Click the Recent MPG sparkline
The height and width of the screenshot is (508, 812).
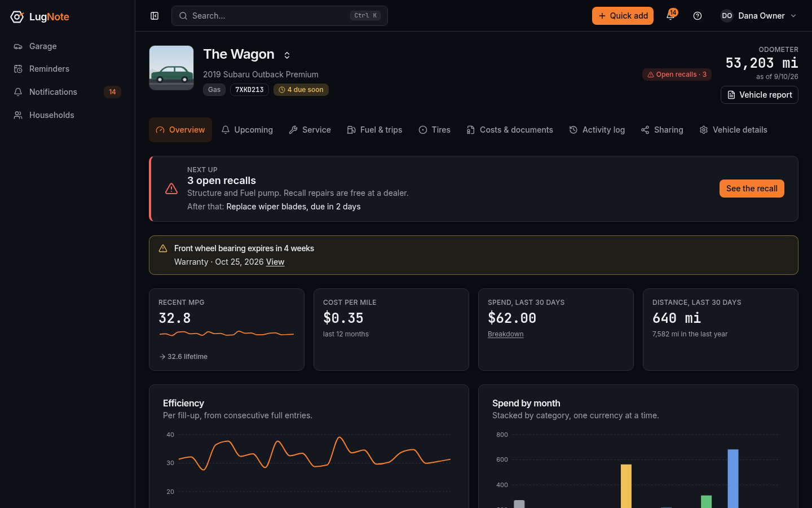coord(227,334)
